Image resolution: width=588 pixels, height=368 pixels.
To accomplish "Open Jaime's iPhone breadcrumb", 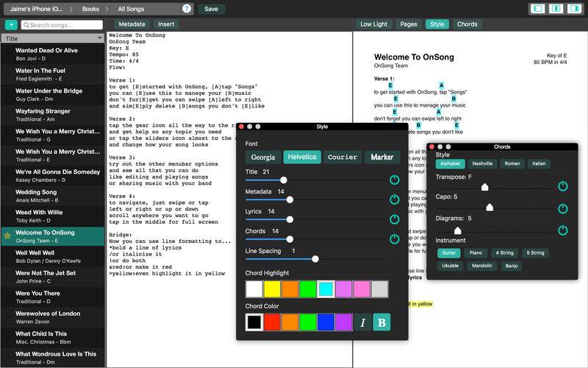I will point(36,9).
